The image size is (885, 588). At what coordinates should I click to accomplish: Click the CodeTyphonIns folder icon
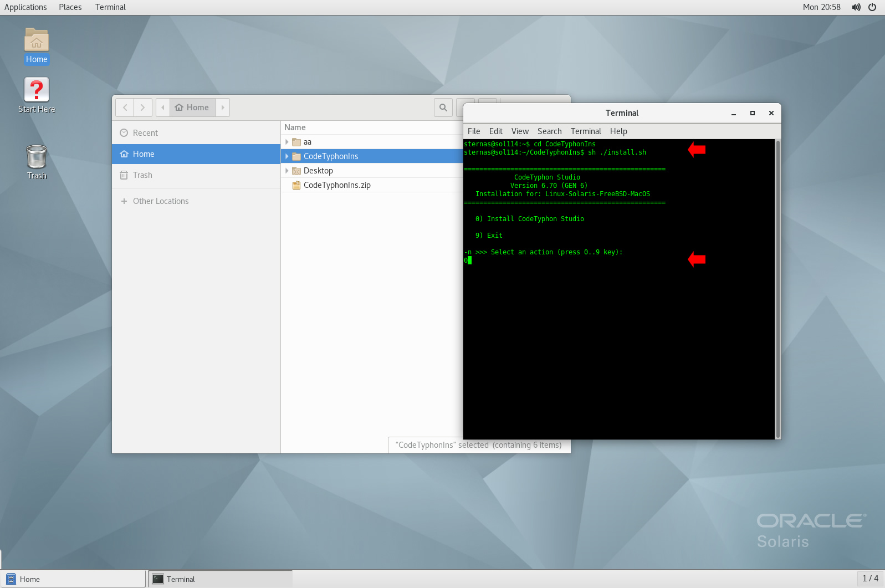pos(296,157)
